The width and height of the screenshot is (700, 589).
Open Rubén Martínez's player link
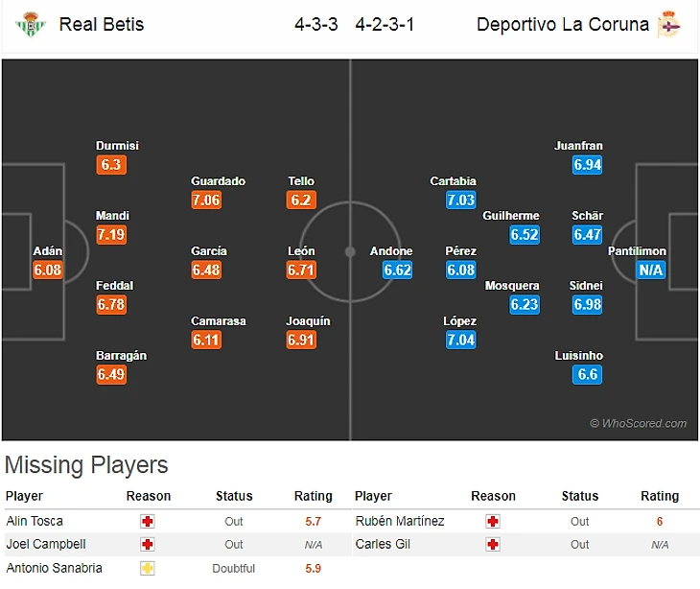tap(400, 521)
